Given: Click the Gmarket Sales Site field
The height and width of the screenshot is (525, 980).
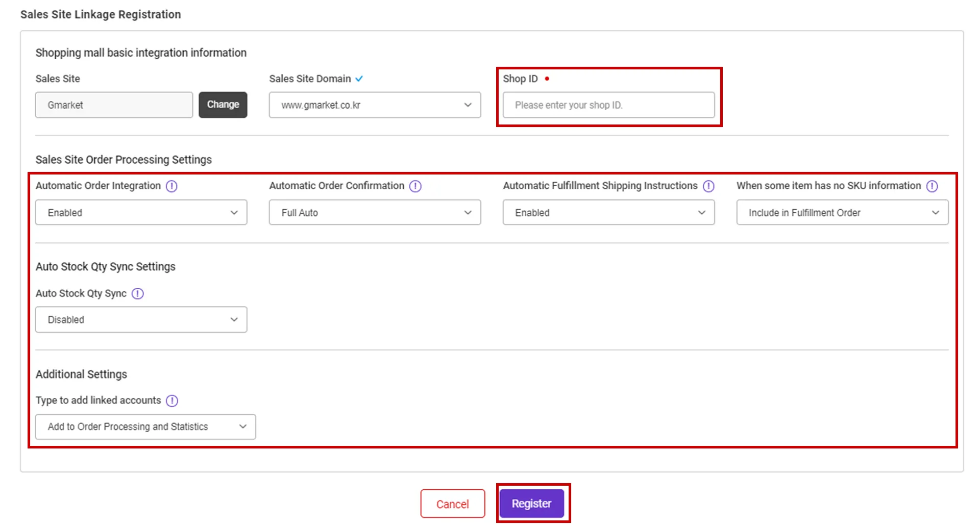Looking at the screenshot, I should (x=114, y=105).
